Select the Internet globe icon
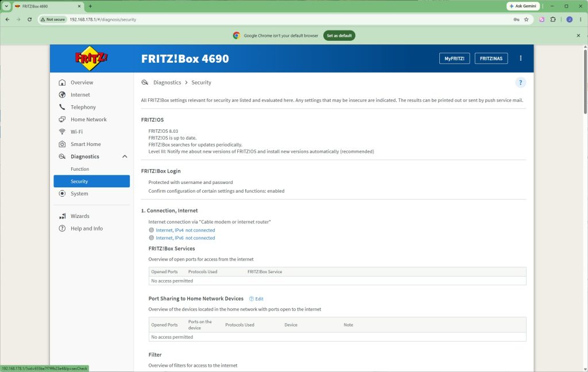Image resolution: width=588 pixels, height=372 pixels. (x=62, y=95)
